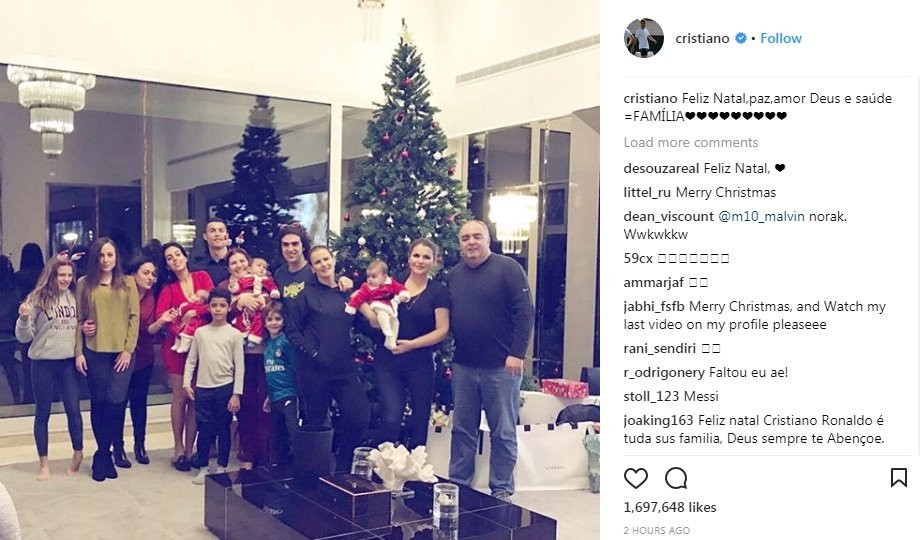This screenshot has height=540, width=920.
Task: Open the dean_viscount username link
Action: pyautogui.click(x=668, y=217)
